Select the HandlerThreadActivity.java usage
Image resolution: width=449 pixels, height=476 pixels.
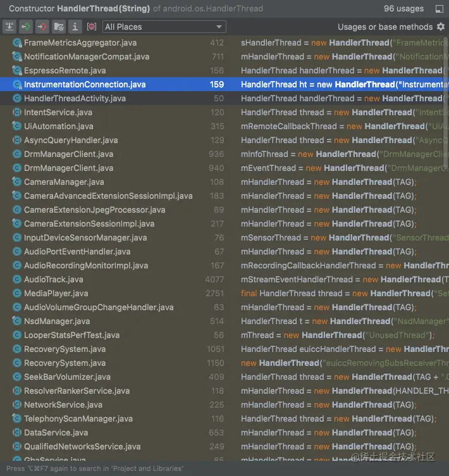[225, 98]
